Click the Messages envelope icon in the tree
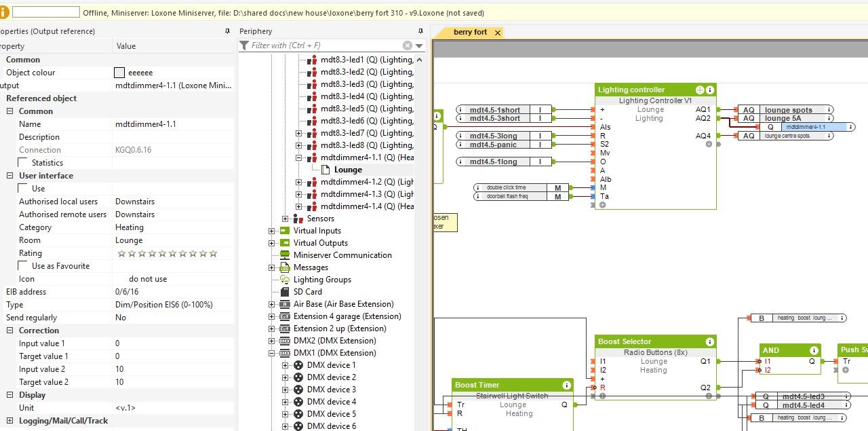868x431 pixels. 285,267
